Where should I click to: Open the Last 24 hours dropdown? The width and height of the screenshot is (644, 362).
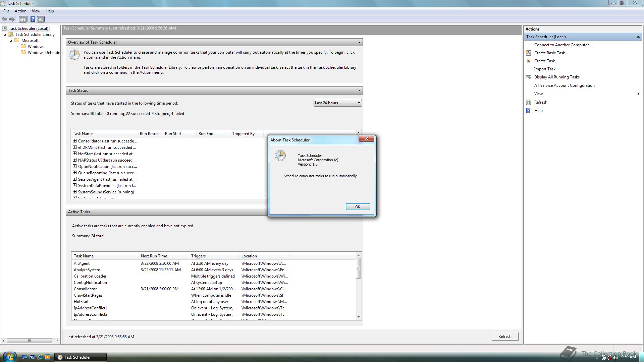click(337, 103)
